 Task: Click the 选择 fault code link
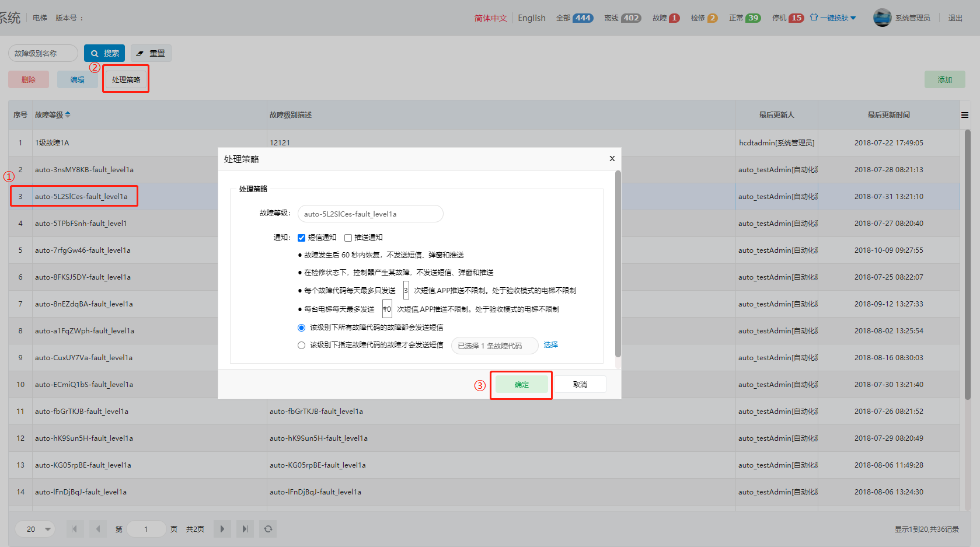point(550,344)
